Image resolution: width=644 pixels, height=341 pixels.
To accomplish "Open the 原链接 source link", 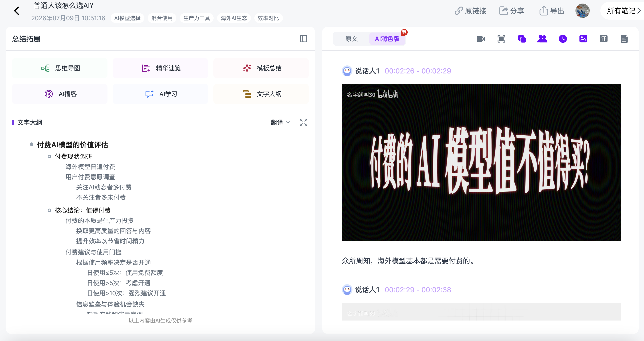I will pos(470,11).
